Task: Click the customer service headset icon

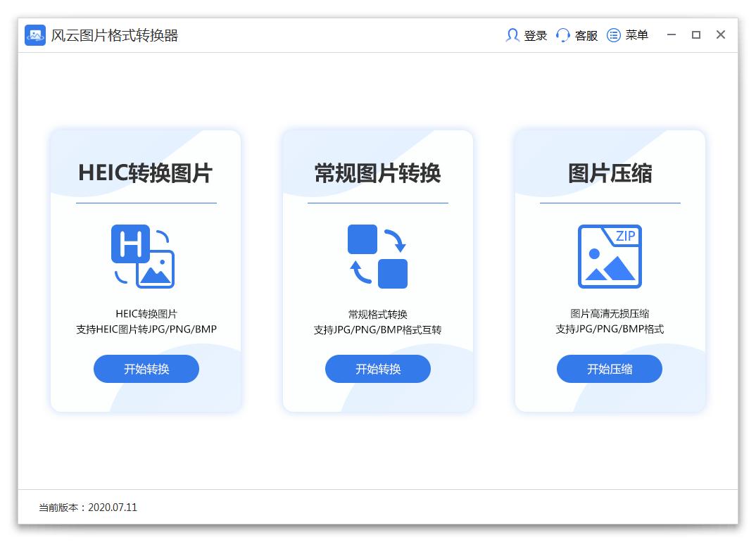Action: 562,34
